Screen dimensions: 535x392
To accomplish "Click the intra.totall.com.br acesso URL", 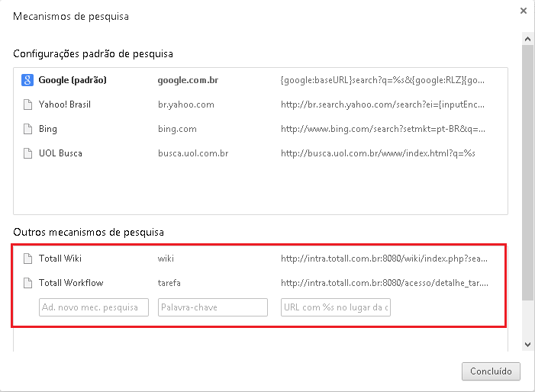I will coord(385,283).
